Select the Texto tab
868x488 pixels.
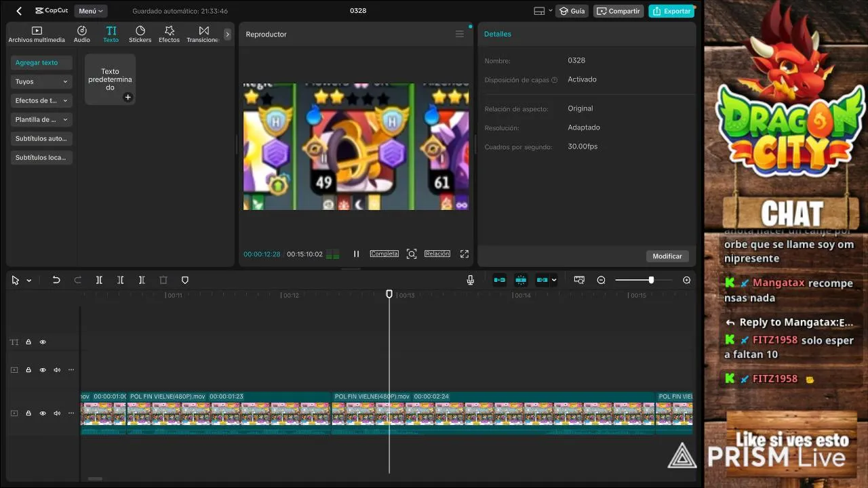coord(111,35)
